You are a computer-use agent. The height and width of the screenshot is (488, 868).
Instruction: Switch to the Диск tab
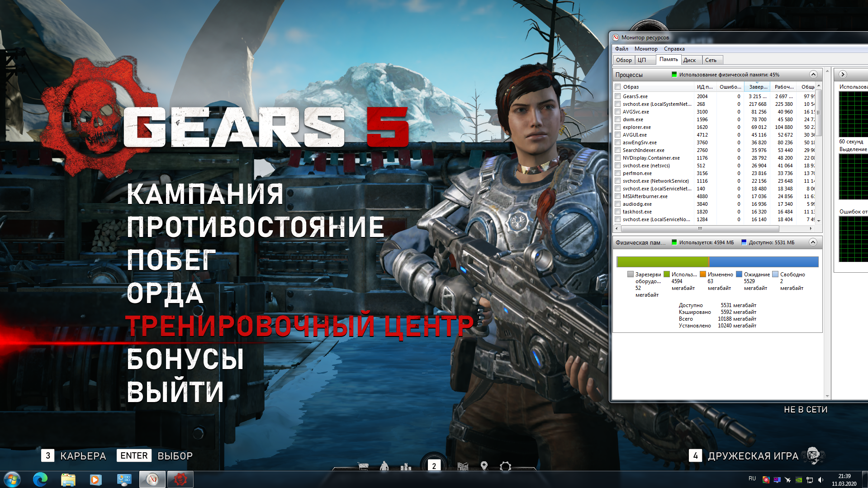tap(692, 60)
